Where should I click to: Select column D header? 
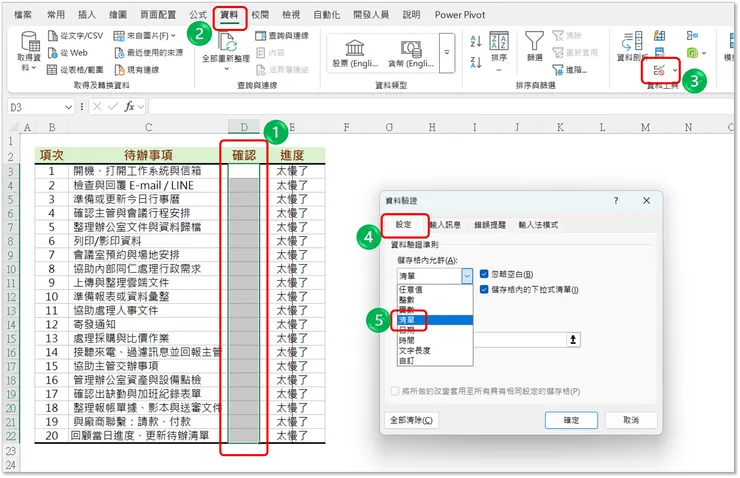pos(244,127)
